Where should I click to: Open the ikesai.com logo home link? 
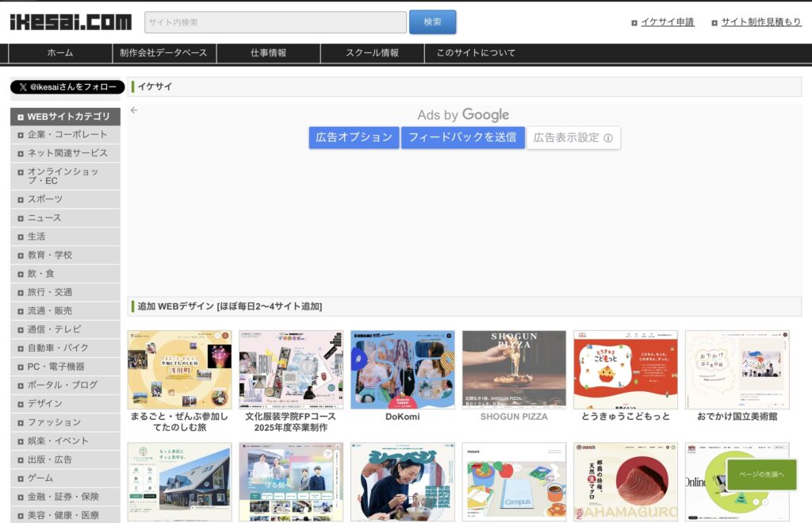(x=71, y=22)
